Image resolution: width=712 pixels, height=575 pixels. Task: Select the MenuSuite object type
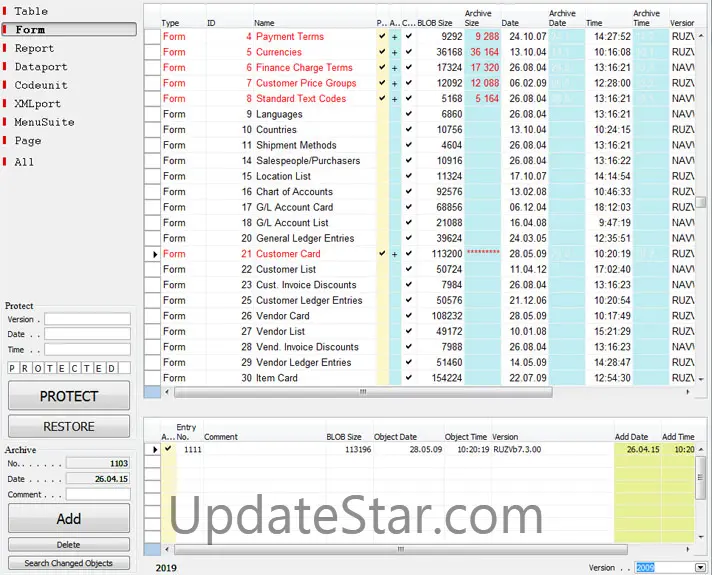pyautogui.click(x=44, y=122)
